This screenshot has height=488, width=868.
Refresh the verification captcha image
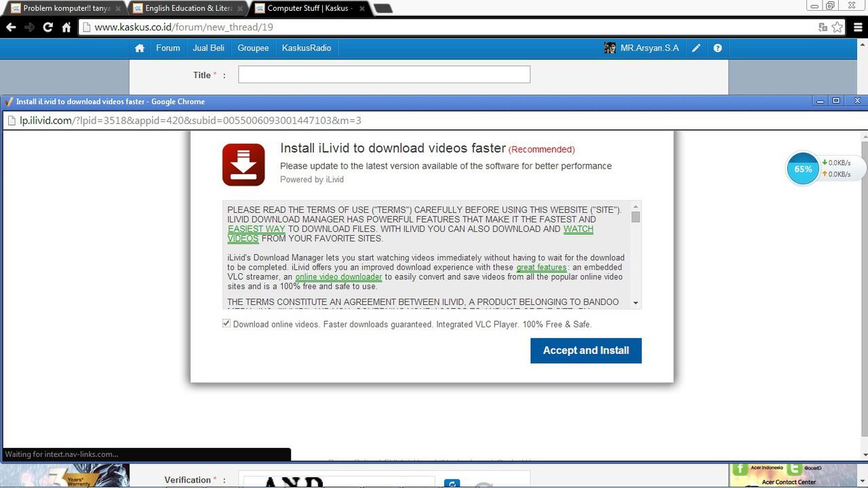coord(452,483)
